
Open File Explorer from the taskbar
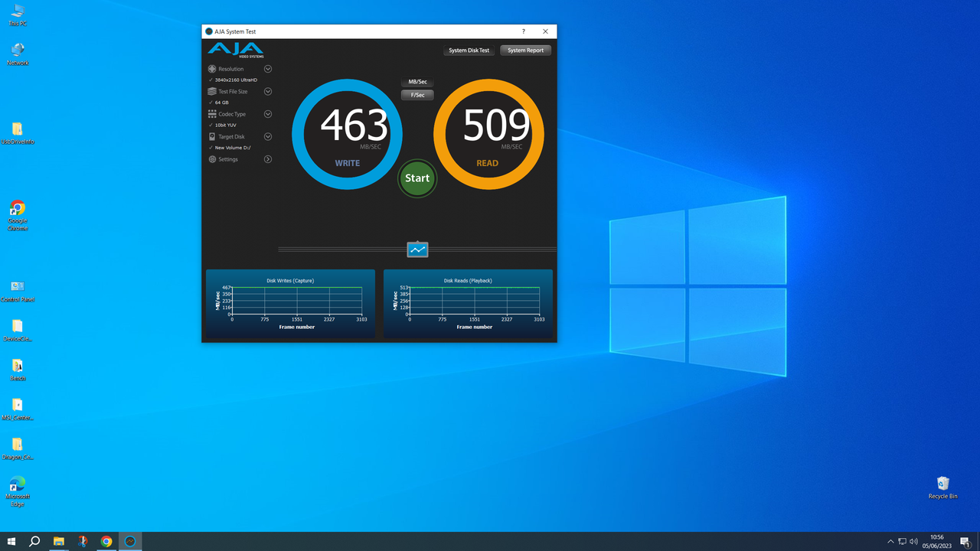click(x=58, y=542)
